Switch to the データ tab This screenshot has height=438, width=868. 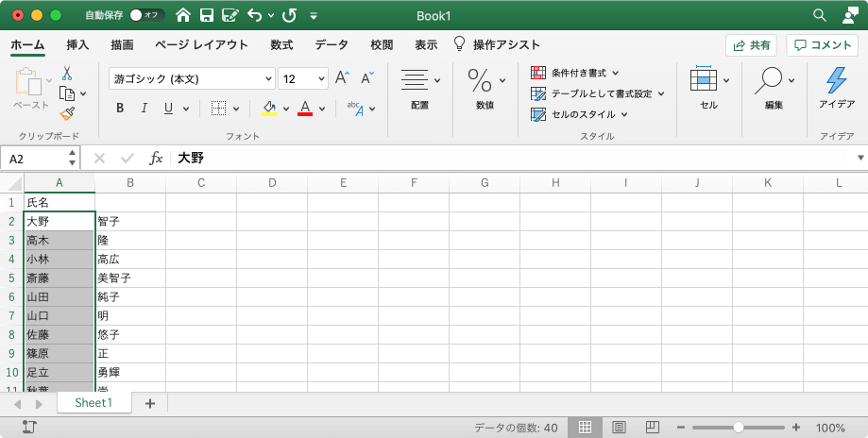pos(332,45)
